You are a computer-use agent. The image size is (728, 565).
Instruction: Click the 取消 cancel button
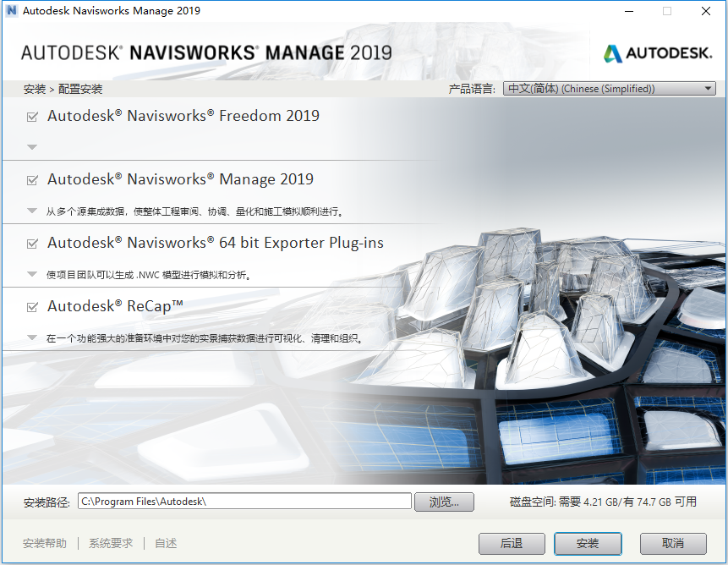[x=673, y=543]
